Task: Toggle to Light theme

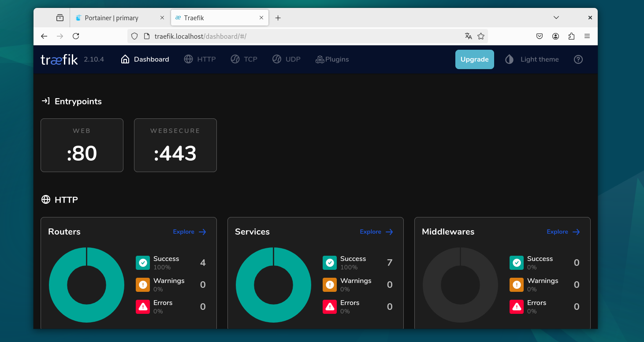Action: 532,59
